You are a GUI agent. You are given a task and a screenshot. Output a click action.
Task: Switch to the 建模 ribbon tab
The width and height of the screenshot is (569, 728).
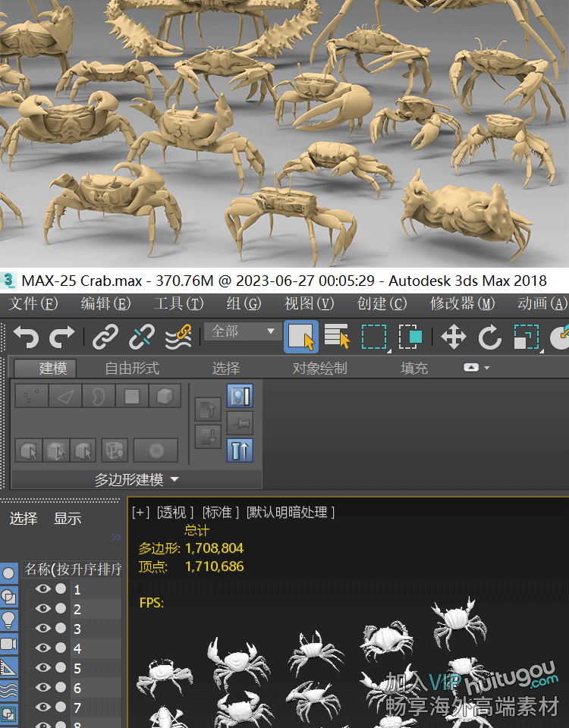click(46, 369)
